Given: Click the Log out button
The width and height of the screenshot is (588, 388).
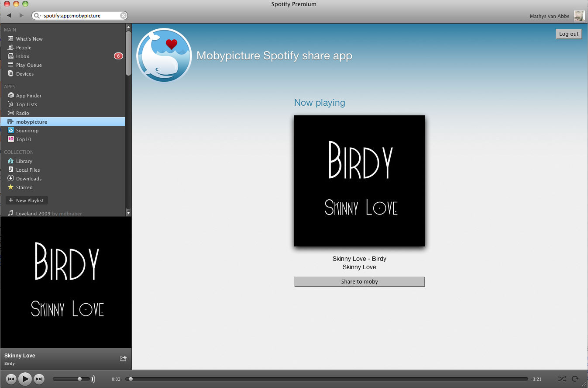Looking at the screenshot, I should pyautogui.click(x=568, y=34).
